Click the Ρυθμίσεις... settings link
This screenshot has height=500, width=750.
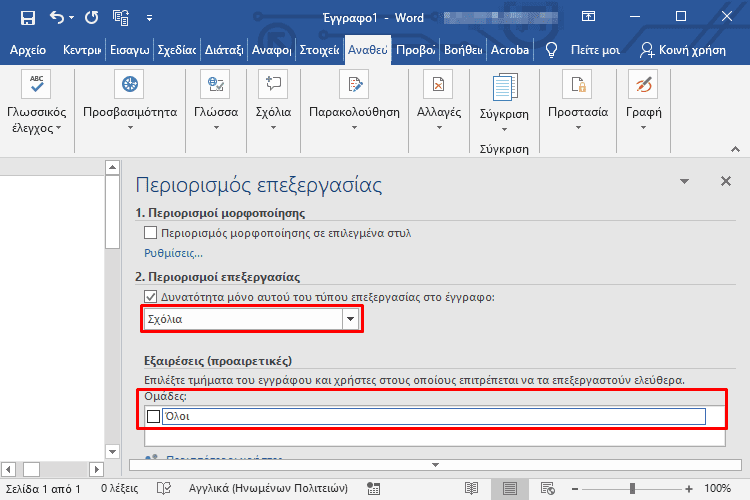point(173,253)
